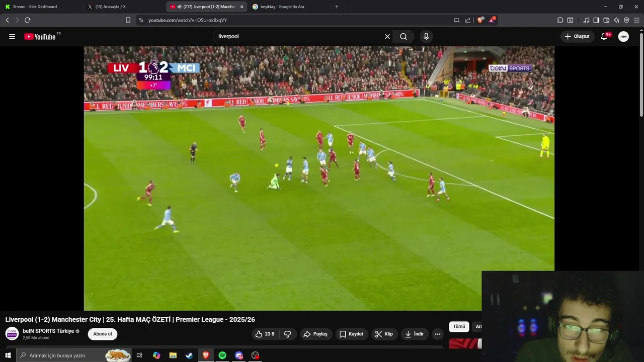The image size is (644, 362).
Task: Open the browser main menu icon
Action: tap(636, 20)
